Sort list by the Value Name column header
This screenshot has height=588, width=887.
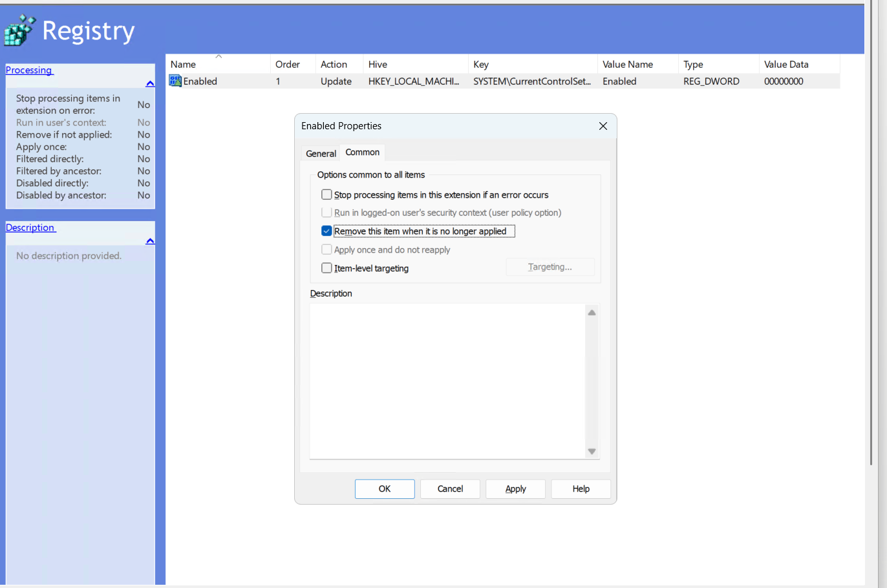[638, 64]
